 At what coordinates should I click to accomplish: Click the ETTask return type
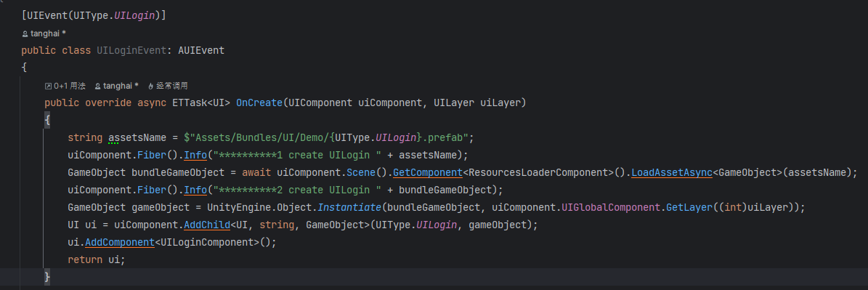click(x=190, y=103)
